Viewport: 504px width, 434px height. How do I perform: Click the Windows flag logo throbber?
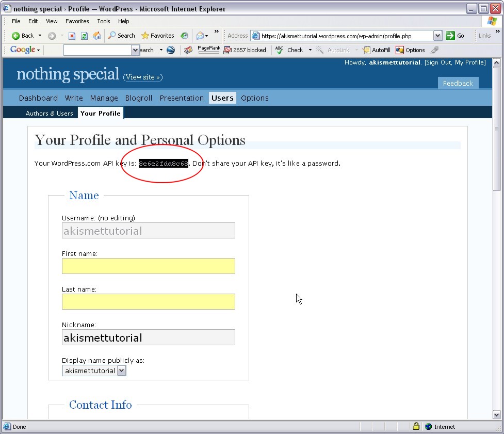pyautogui.click(x=492, y=21)
